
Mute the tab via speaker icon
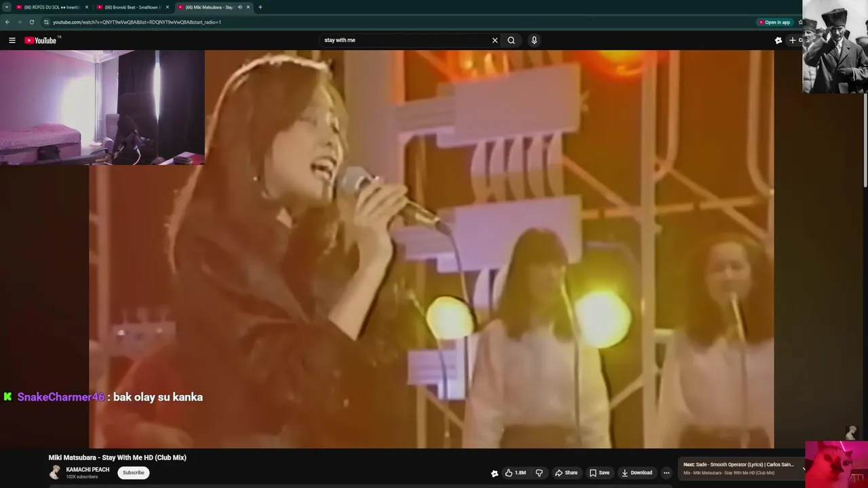coord(240,7)
